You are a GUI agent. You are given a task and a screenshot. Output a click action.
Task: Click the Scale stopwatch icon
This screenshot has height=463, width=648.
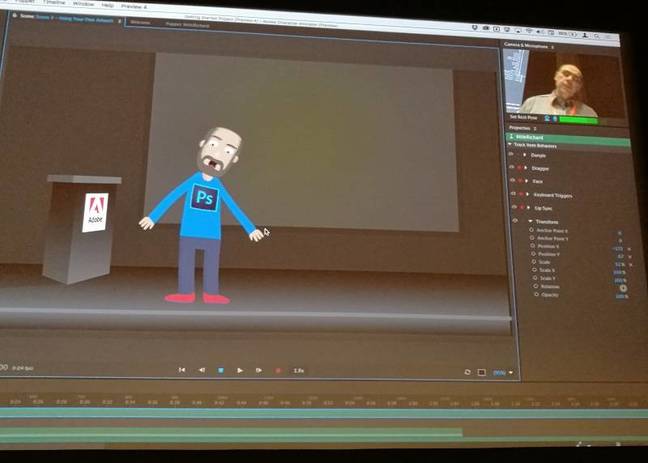coord(534,261)
